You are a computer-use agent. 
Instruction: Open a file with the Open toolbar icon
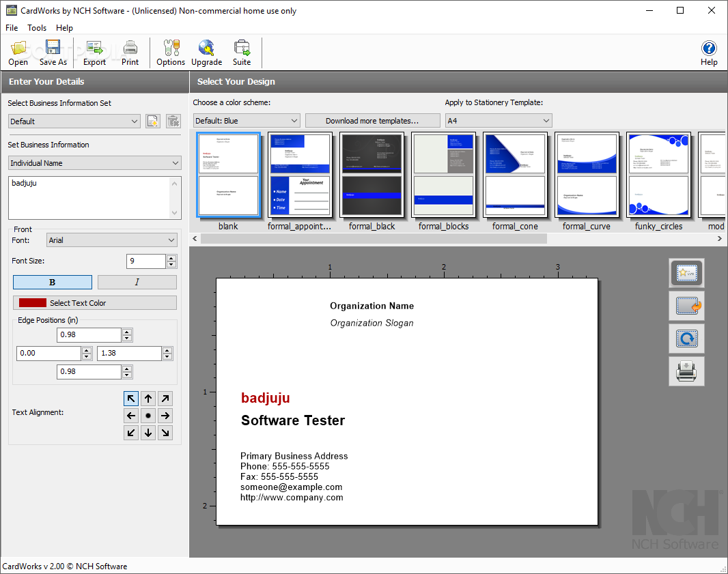18,53
